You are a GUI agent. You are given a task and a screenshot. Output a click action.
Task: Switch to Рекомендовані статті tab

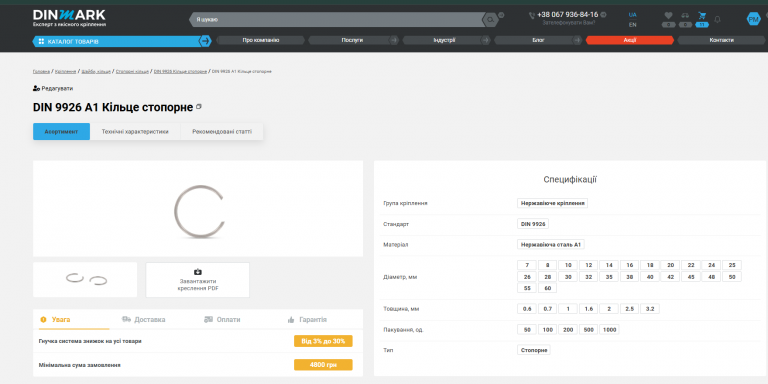click(222, 132)
